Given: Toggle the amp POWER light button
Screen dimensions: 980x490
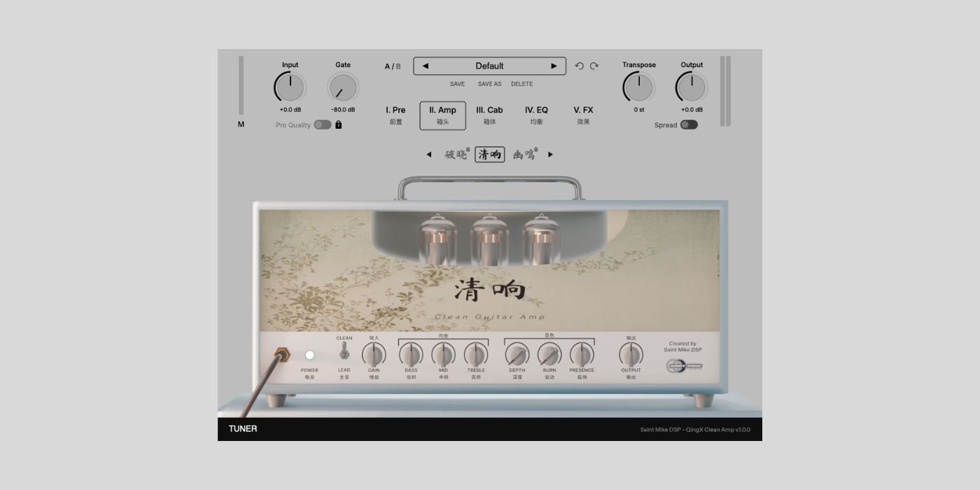Looking at the screenshot, I should [309, 355].
